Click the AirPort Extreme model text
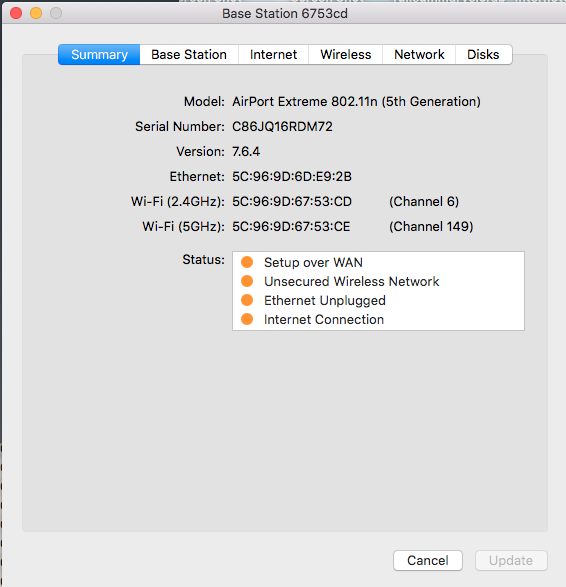The image size is (566, 587). [x=356, y=102]
